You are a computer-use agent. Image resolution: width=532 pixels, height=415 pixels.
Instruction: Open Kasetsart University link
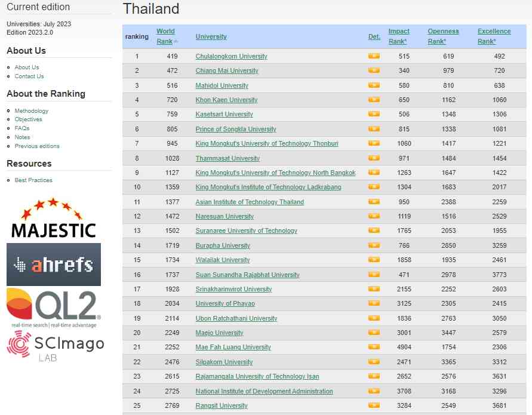pos(224,115)
